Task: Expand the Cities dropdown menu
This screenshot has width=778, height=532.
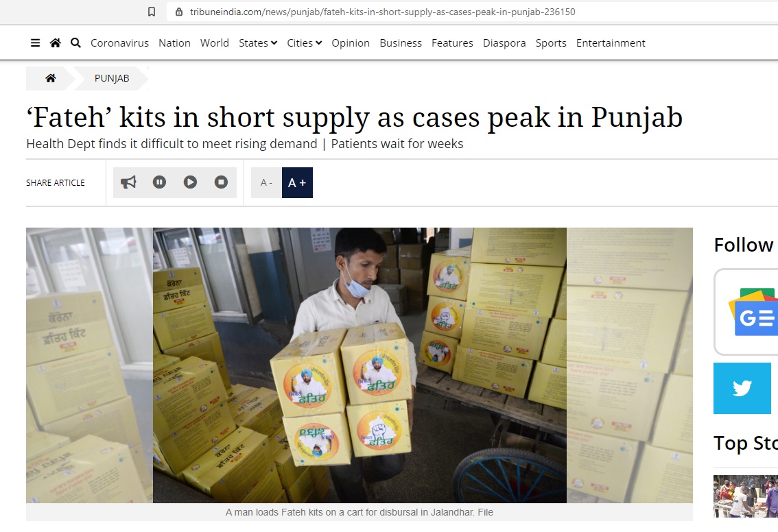Action: 304,43
